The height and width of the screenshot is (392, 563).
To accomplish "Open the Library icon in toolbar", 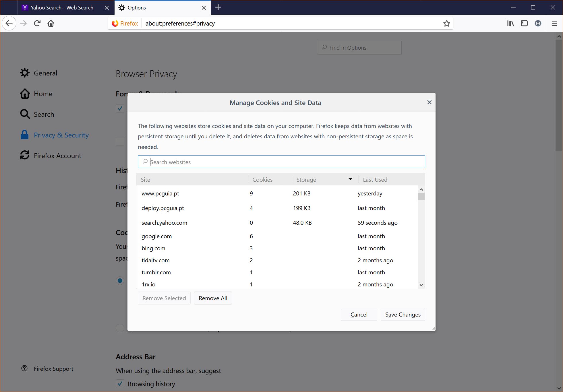I will click(x=510, y=23).
